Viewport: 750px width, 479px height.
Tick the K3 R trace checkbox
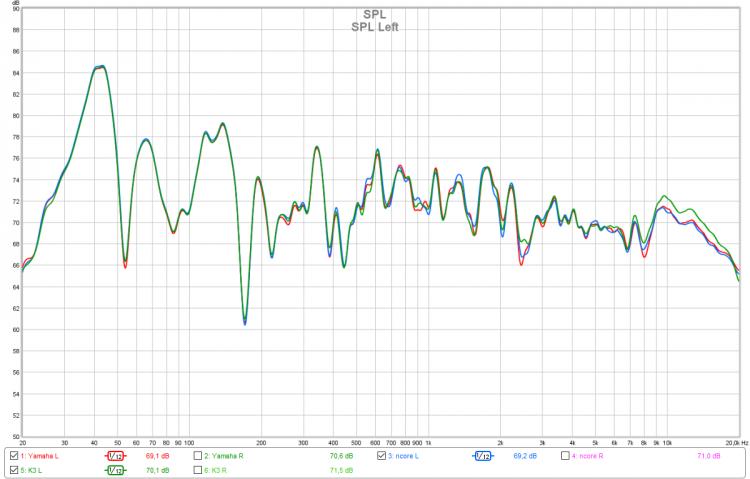(198, 469)
